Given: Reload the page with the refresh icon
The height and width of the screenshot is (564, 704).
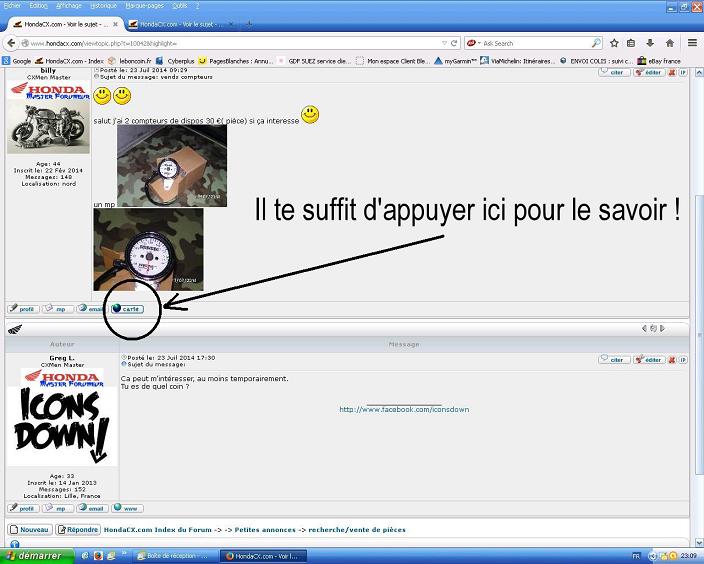Looking at the screenshot, I should [x=454, y=43].
